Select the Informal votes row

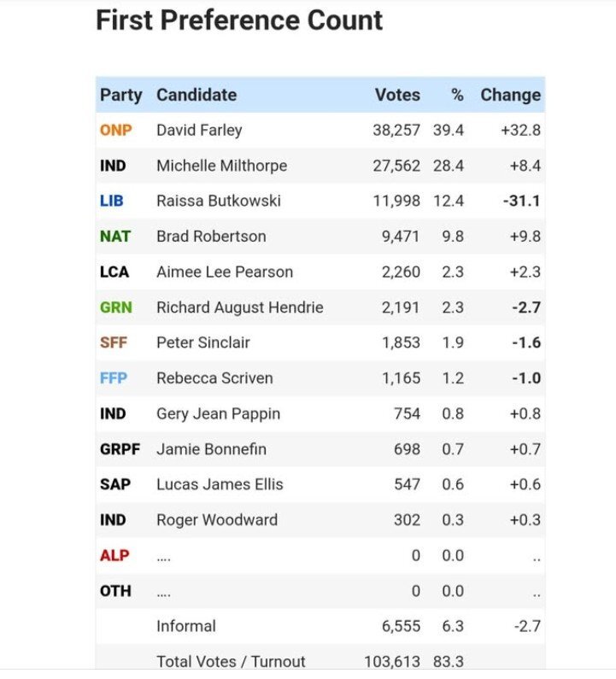(320, 626)
